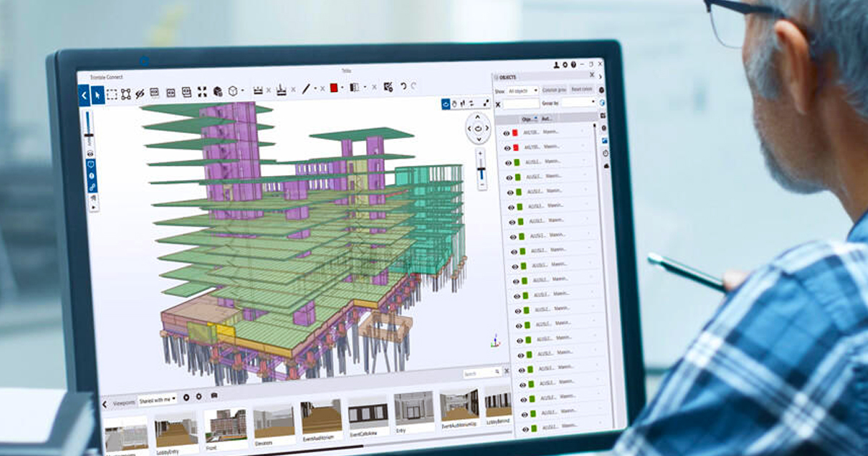This screenshot has height=456, width=868.
Task: Click the red color swatch in toolbar
Action: [x=333, y=88]
